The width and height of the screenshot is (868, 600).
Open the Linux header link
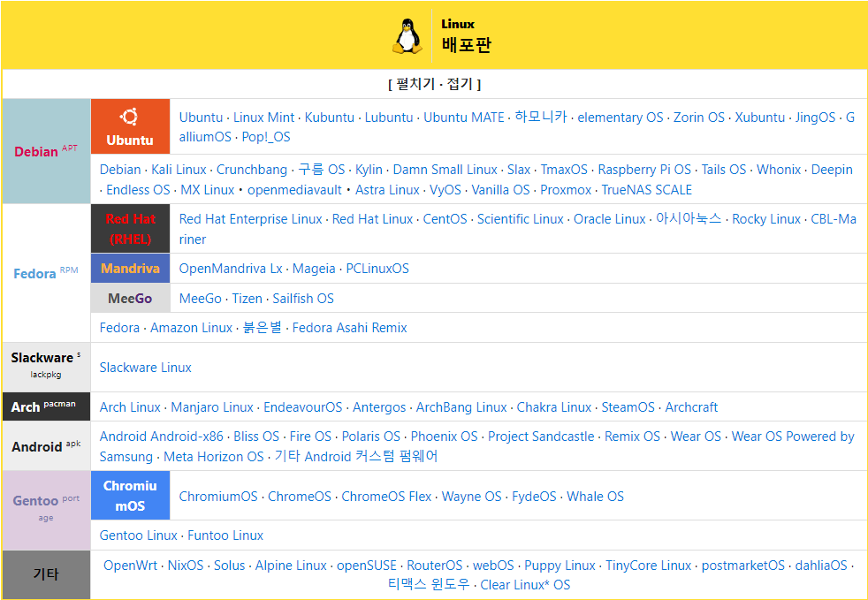click(458, 24)
